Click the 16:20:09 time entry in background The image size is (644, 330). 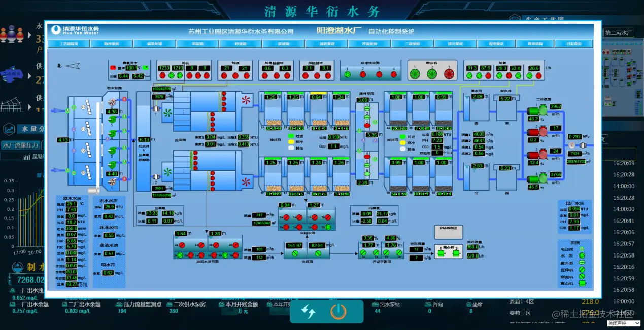623,163
